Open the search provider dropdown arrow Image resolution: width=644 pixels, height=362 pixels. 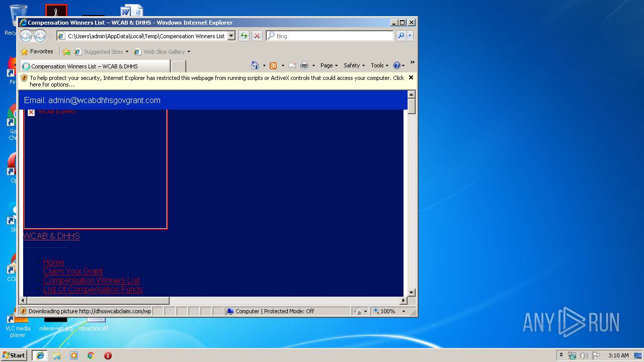pos(410,36)
